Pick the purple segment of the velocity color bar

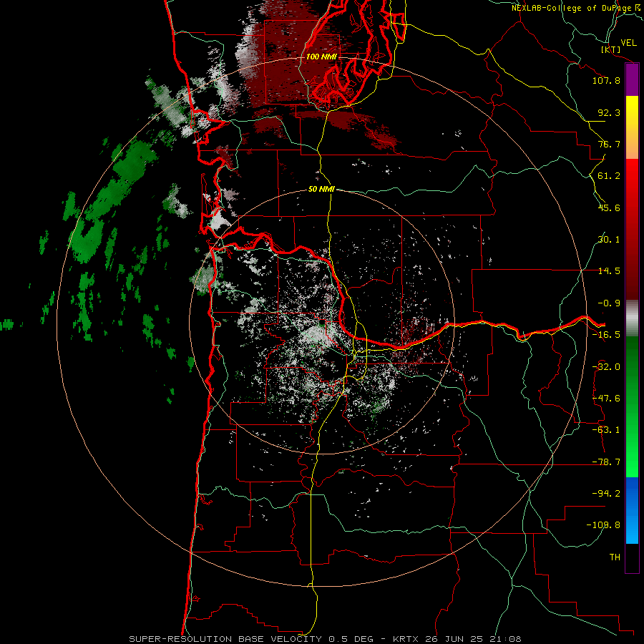click(x=632, y=79)
